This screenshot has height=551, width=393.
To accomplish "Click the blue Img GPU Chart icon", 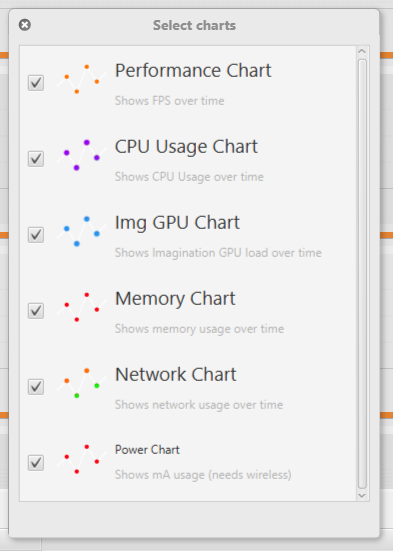I will tap(82, 231).
